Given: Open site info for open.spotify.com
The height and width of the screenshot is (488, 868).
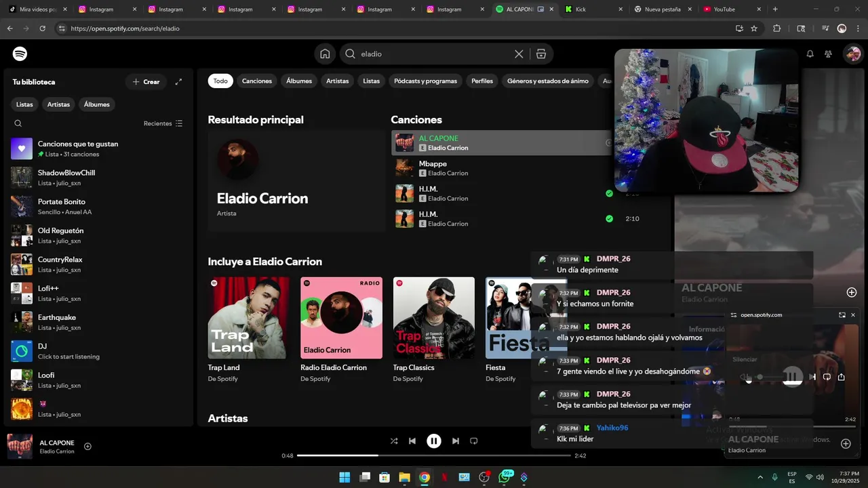Looking at the screenshot, I should pyautogui.click(x=62, y=28).
